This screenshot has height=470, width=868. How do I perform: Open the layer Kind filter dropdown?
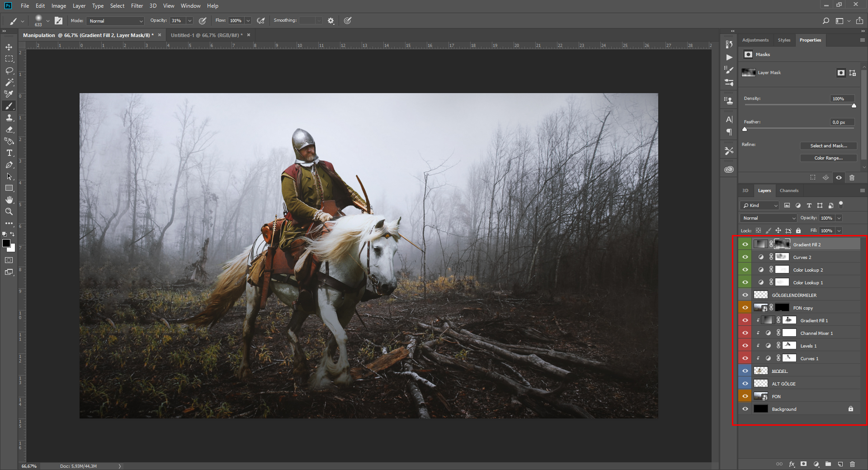pyautogui.click(x=760, y=206)
